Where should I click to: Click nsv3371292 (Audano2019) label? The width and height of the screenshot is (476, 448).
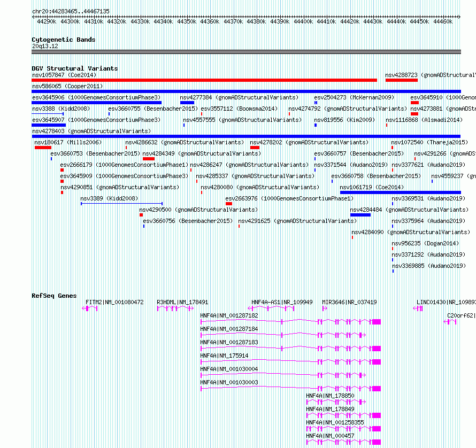point(428,254)
